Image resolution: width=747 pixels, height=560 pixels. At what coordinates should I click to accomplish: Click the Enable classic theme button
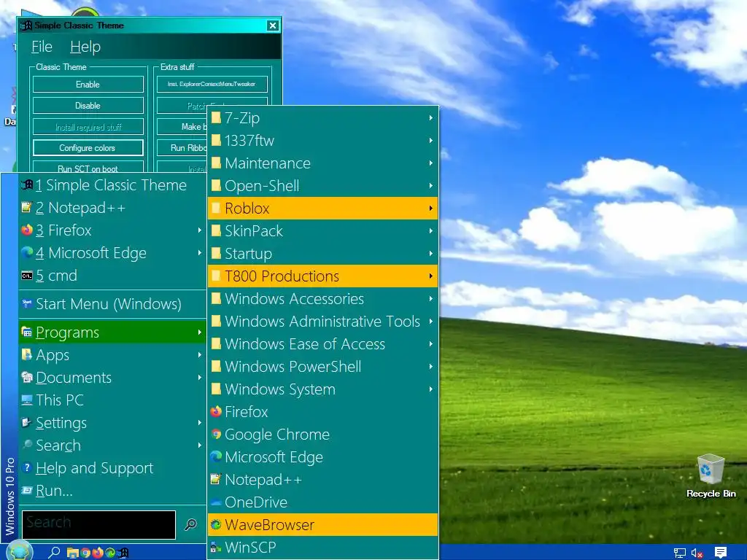pyautogui.click(x=88, y=85)
